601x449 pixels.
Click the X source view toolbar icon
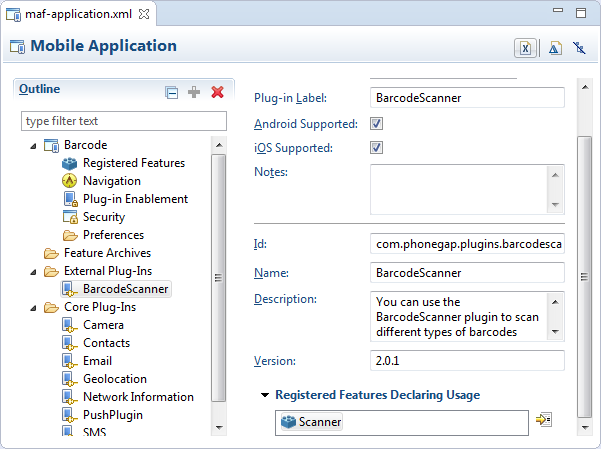(x=525, y=48)
